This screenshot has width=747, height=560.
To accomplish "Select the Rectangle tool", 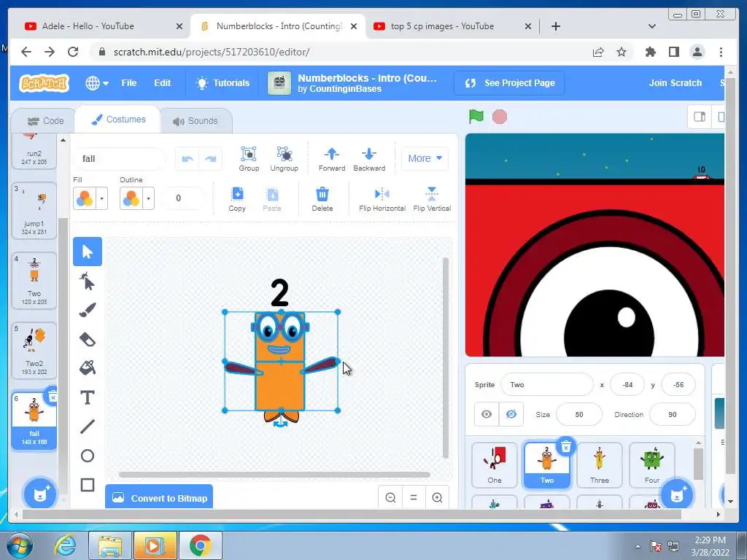I will [x=88, y=485].
